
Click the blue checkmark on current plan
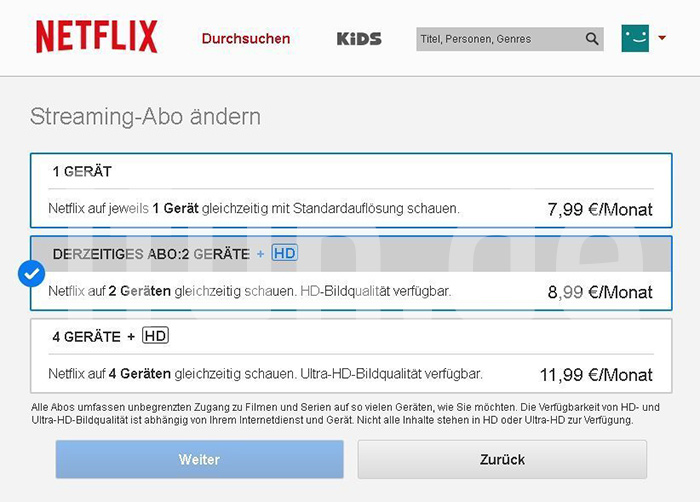pyautogui.click(x=31, y=273)
